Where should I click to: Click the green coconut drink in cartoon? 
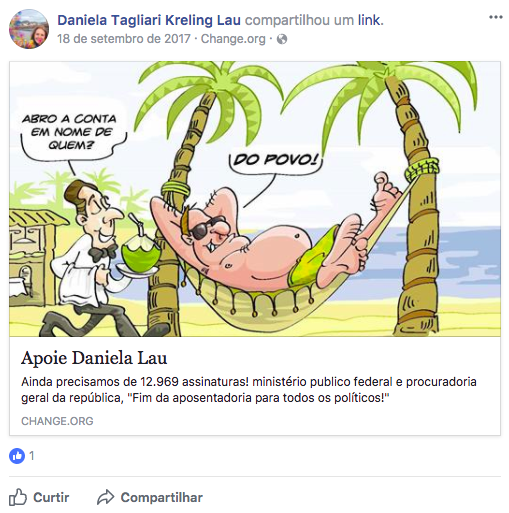click(x=139, y=252)
